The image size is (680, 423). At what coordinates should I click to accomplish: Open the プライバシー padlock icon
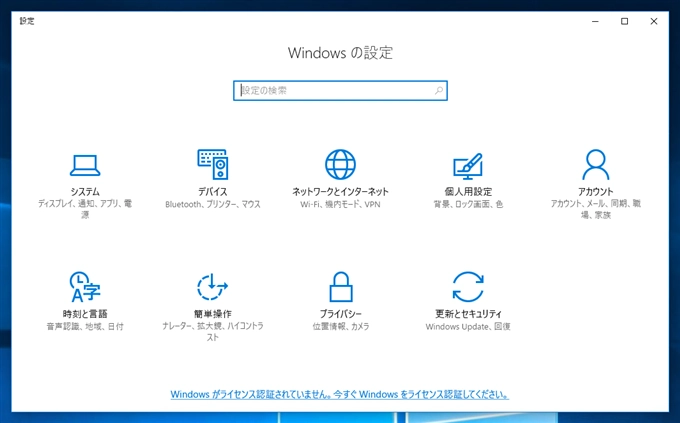pyautogui.click(x=340, y=287)
